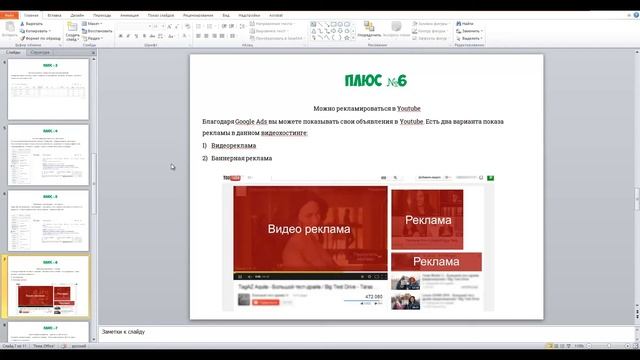Screen dimensions: 640x360
Task: Open the numbered list dropdown
Action: [210, 26]
